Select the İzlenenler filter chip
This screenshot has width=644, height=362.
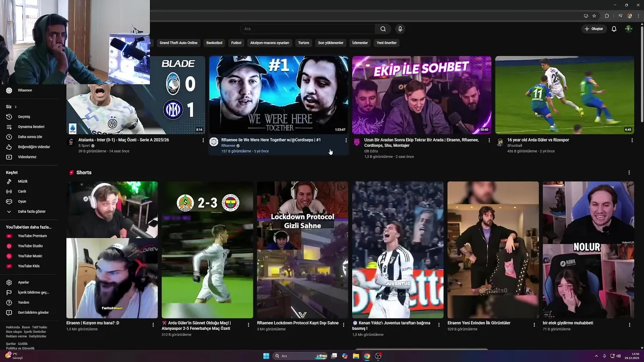click(x=360, y=43)
